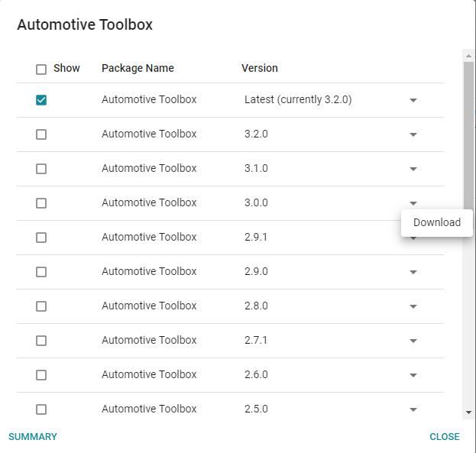Expand the 2.8.0 row dropdown arrow
This screenshot has height=453, width=476.
pos(413,306)
